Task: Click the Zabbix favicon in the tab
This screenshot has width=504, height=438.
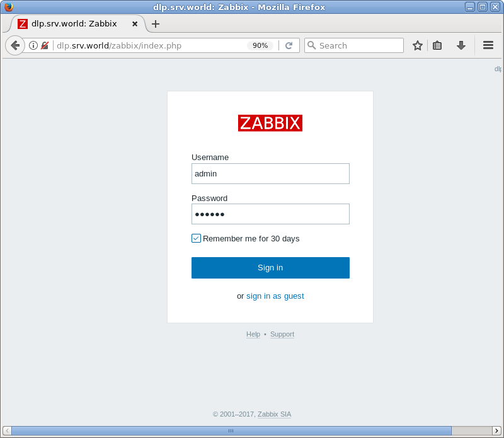Action: (23, 24)
